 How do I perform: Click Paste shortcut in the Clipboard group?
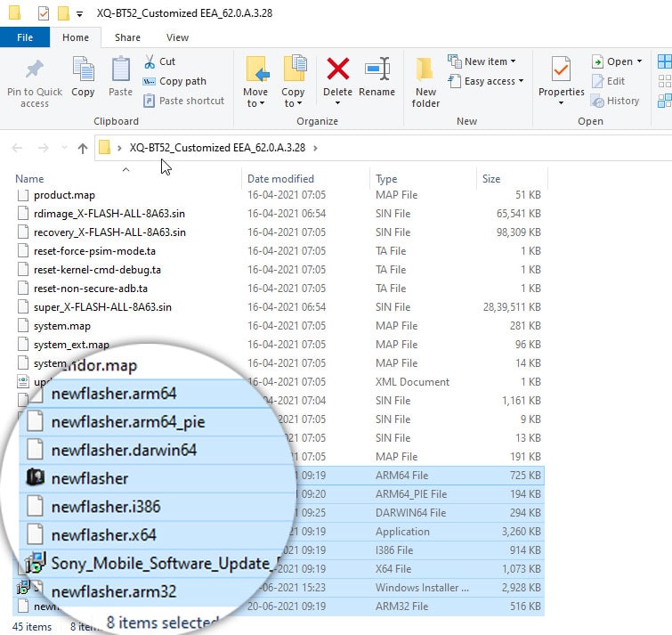click(184, 101)
